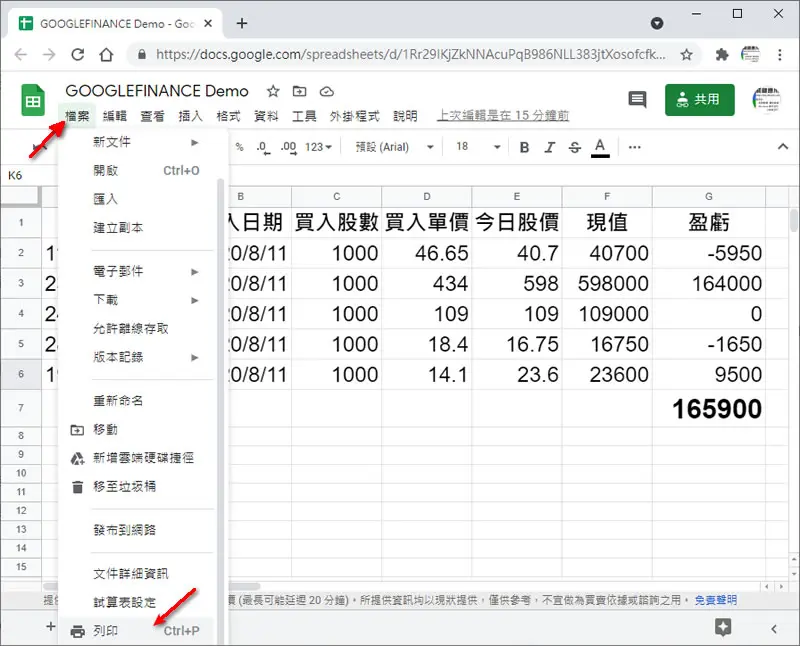Screen dimensions: 800x646
Task: Toggle bold formatting
Action: point(524,147)
